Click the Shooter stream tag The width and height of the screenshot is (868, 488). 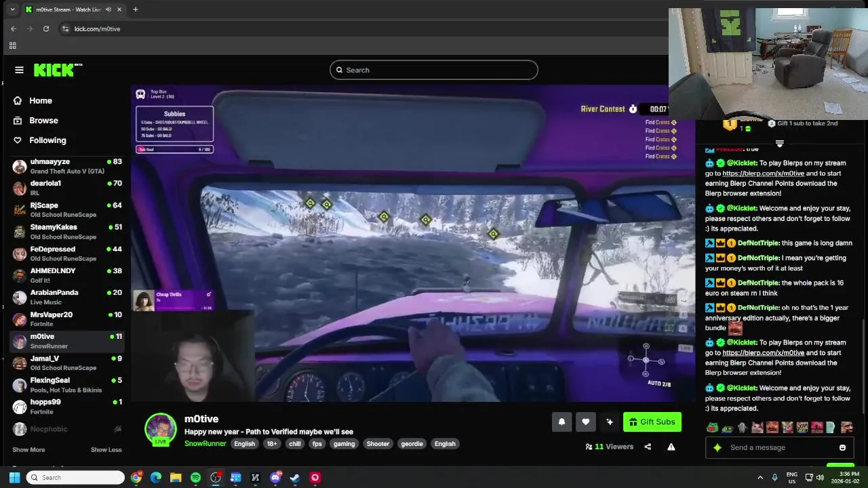(378, 444)
